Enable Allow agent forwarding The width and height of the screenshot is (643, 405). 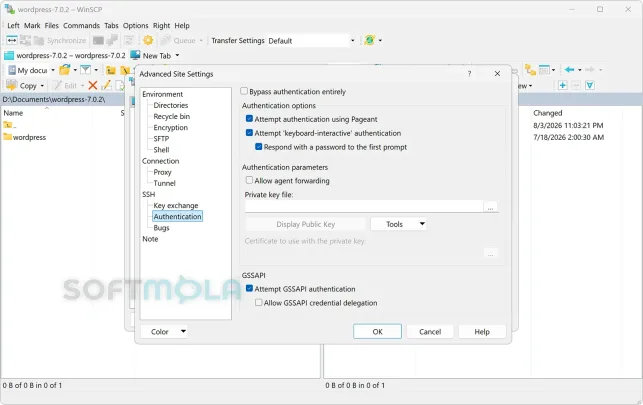[x=249, y=180]
